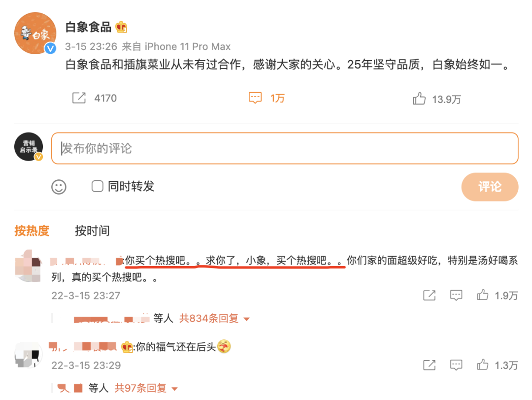Viewport: 532px width, 400px height.
Task: Switch to 按时间 comment sorting
Action: coord(92,231)
